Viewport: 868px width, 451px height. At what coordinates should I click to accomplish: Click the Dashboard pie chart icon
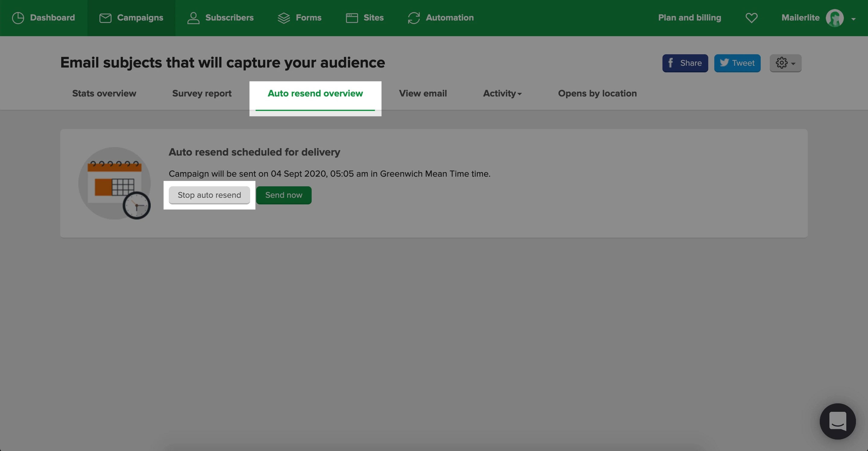pyautogui.click(x=18, y=18)
